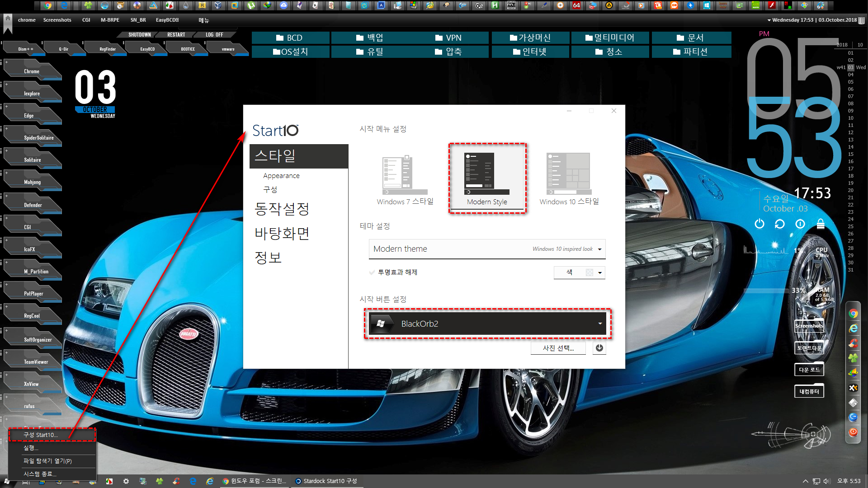868x488 pixels.
Task: Open 구성 Start10 context menu item
Action: pos(52,434)
